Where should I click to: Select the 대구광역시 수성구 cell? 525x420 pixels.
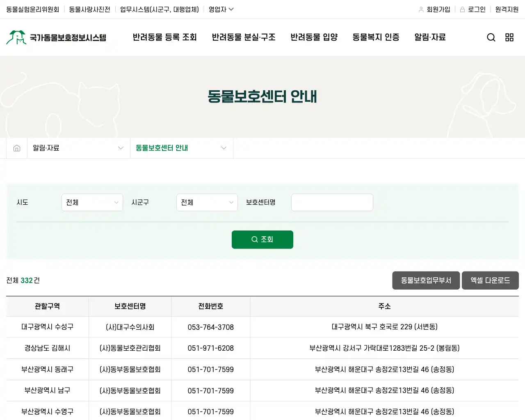(48, 327)
